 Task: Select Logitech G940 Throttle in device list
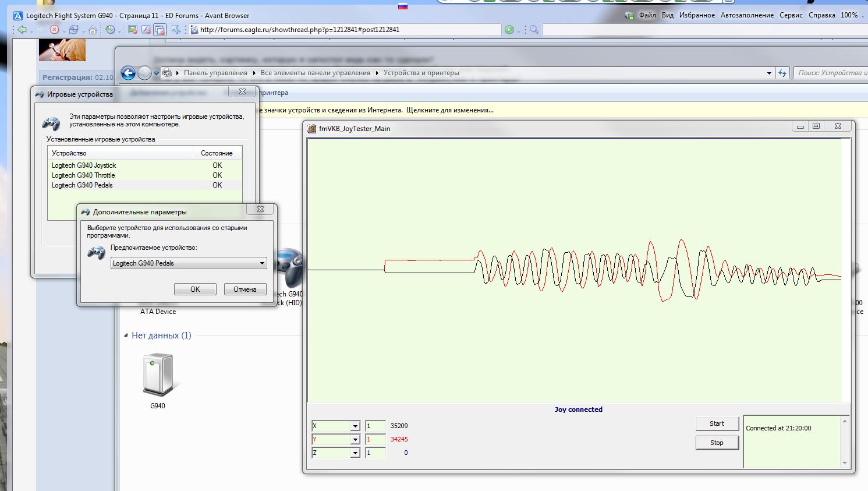144,175
